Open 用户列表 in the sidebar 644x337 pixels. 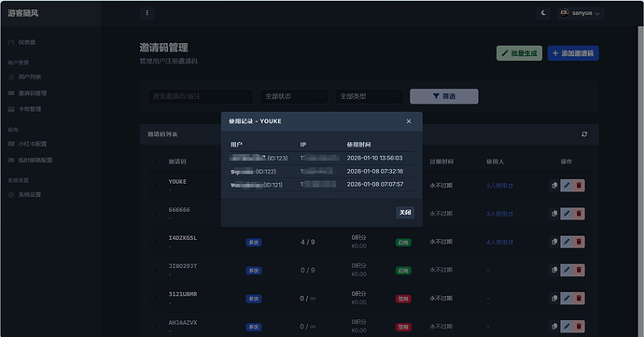coord(24,77)
